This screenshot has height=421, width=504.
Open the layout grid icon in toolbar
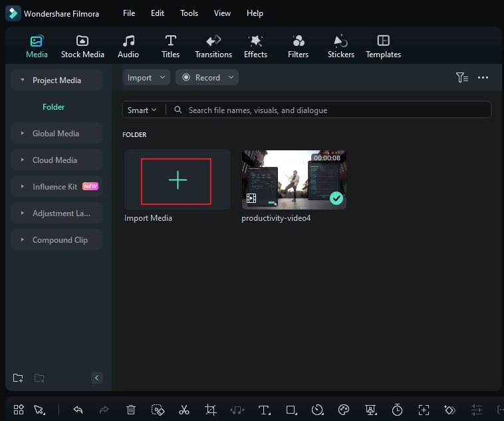coord(19,410)
